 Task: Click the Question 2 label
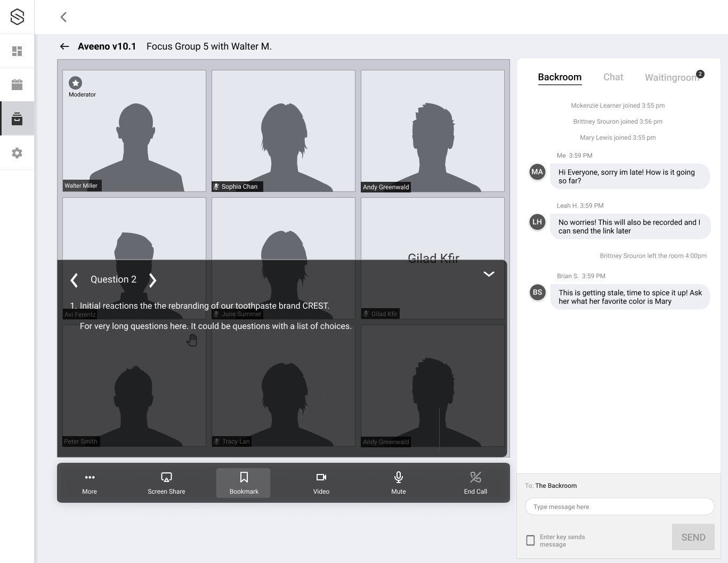(114, 279)
